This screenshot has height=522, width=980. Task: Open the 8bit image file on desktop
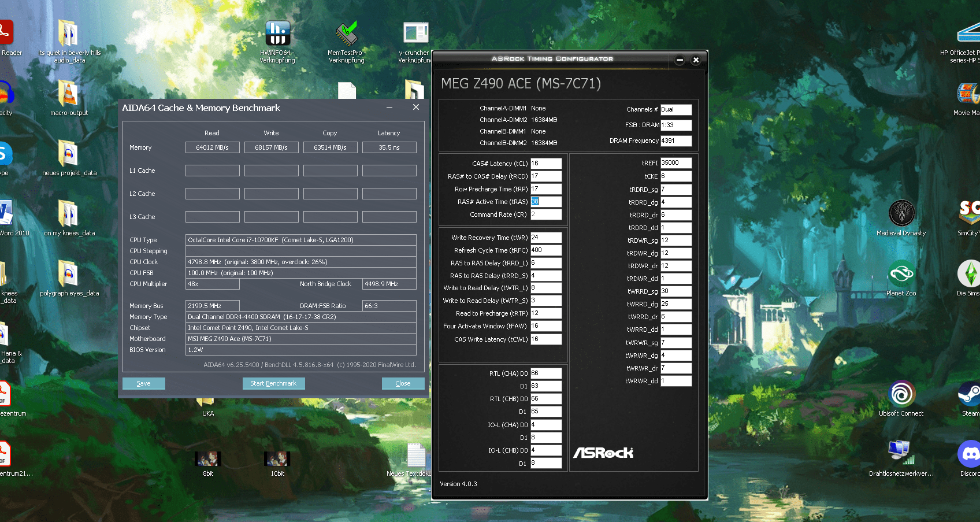tap(208, 459)
